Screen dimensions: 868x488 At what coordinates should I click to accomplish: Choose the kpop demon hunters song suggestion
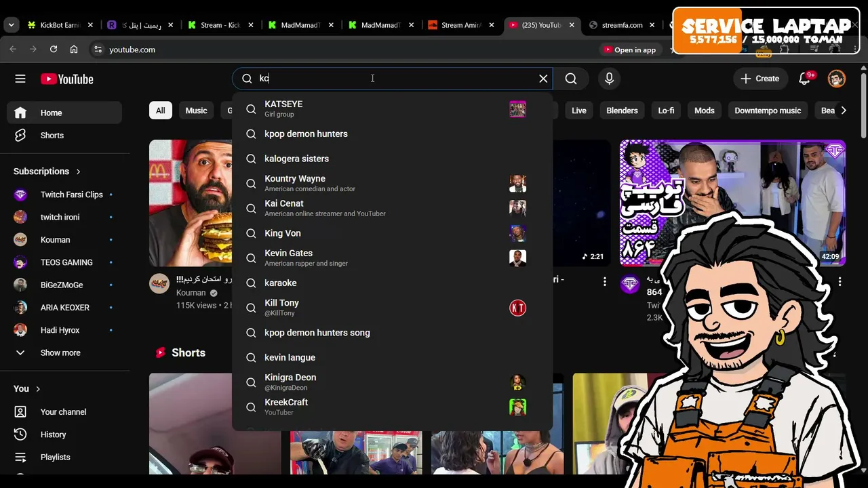point(392,333)
